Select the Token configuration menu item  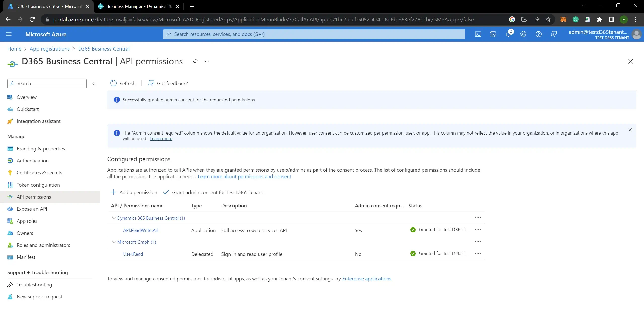(38, 185)
